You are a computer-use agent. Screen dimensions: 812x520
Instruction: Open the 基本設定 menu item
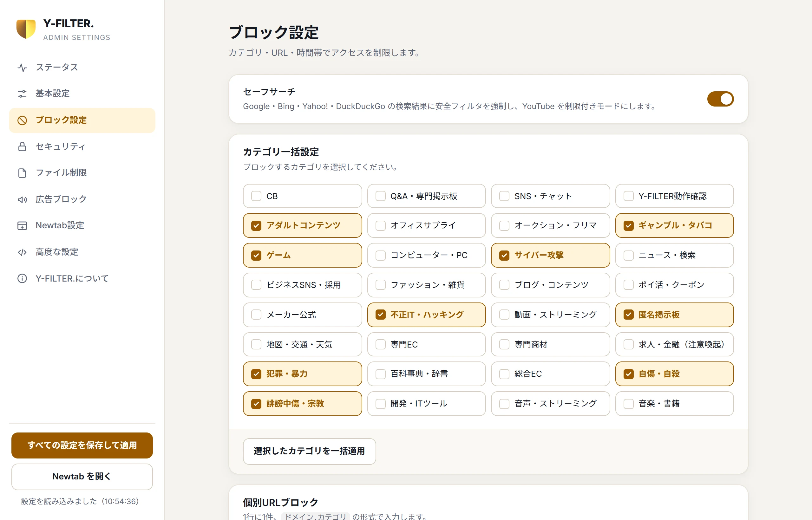pos(82,94)
